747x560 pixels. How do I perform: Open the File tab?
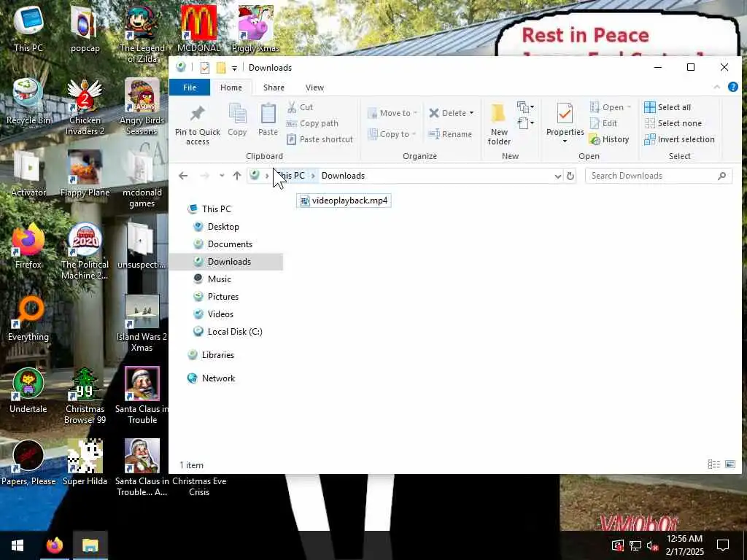pyautogui.click(x=190, y=87)
